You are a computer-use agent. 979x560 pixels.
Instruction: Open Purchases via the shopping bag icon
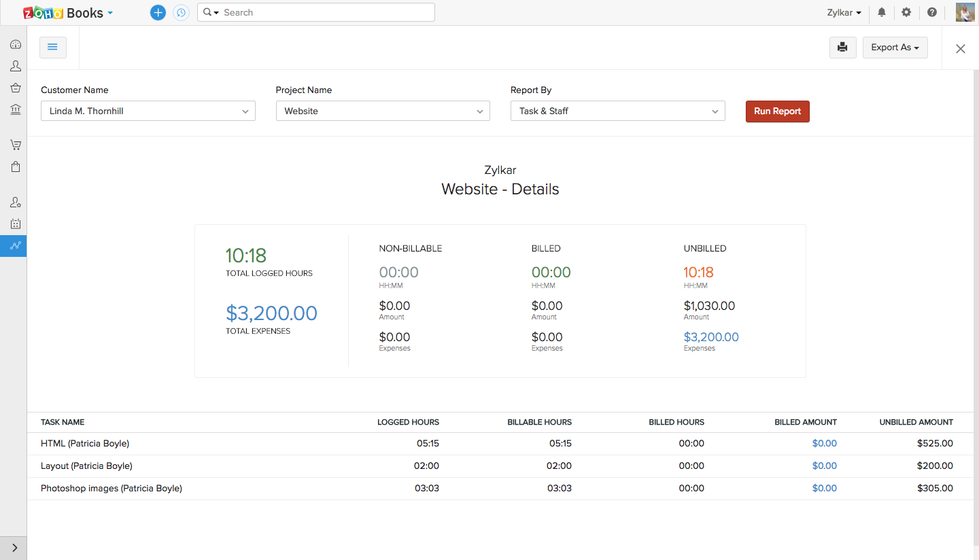coord(15,167)
